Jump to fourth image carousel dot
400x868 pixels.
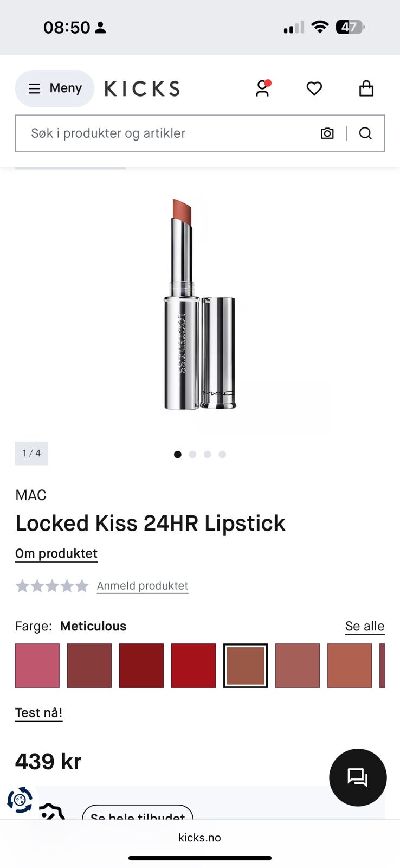click(222, 455)
